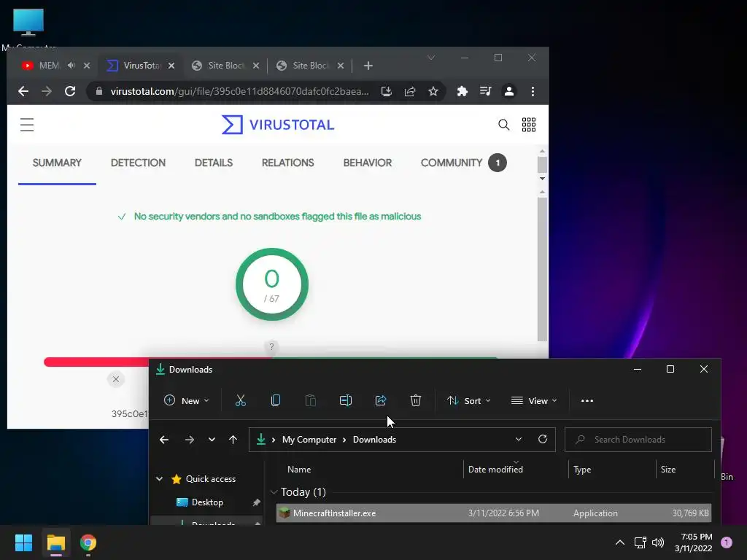
Task: Bookmark this page with the star icon
Action: (x=433, y=91)
